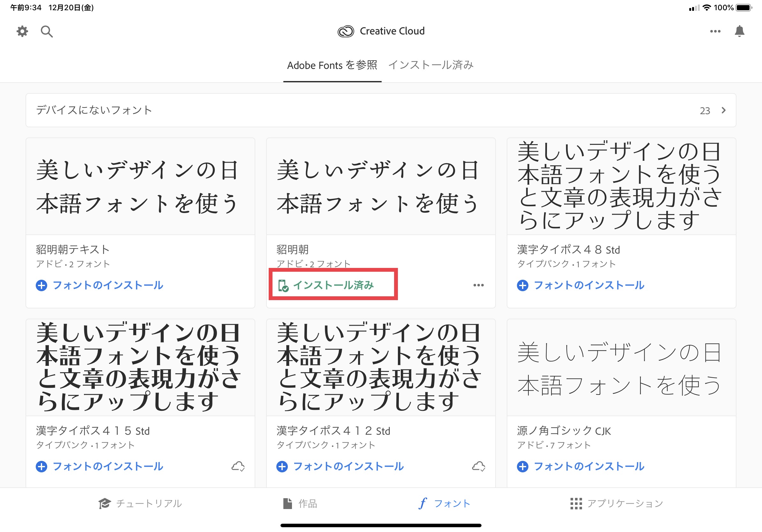The width and height of the screenshot is (762, 532).
Task: Open the 作品 bottom tab
Action: (300, 504)
